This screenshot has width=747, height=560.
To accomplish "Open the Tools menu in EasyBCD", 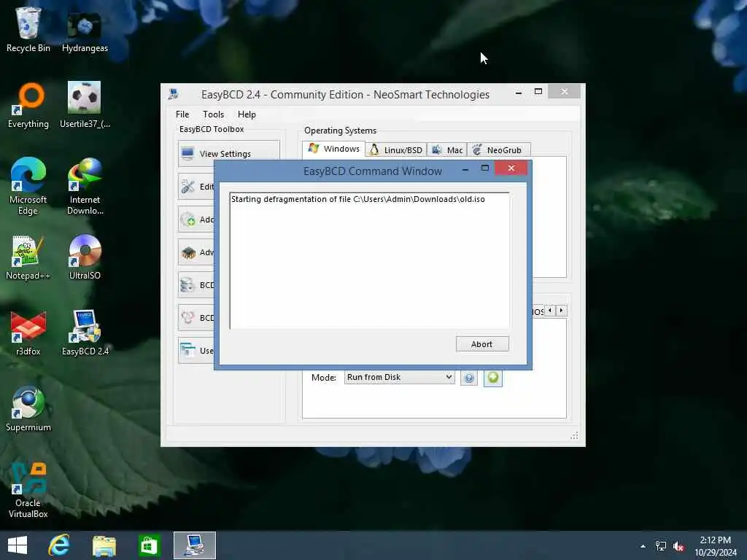I will pyautogui.click(x=213, y=114).
